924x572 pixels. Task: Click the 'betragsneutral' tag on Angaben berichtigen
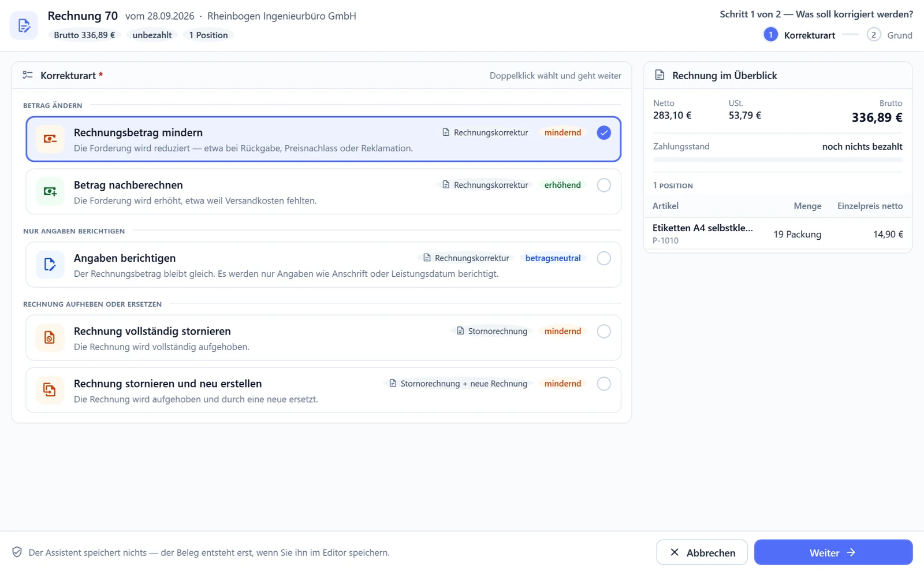[x=553, y=258]
